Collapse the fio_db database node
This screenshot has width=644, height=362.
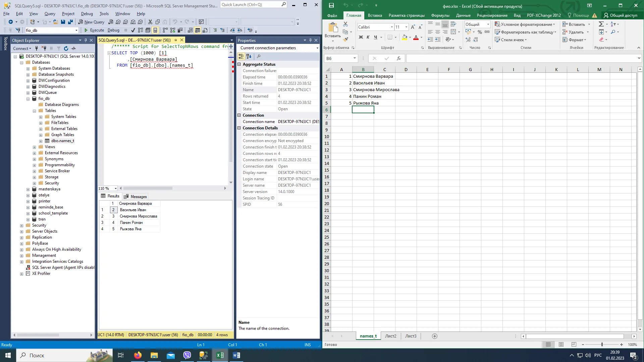pos(28,99)
